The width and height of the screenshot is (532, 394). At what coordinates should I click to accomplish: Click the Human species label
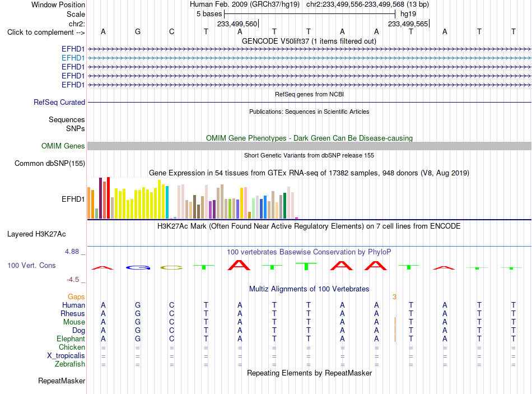click(73, 305)
